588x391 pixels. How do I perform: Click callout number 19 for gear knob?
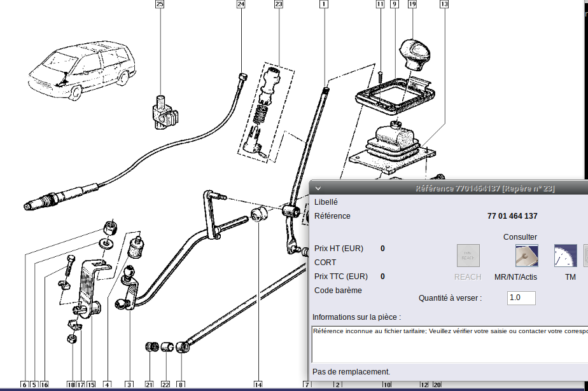412,4
